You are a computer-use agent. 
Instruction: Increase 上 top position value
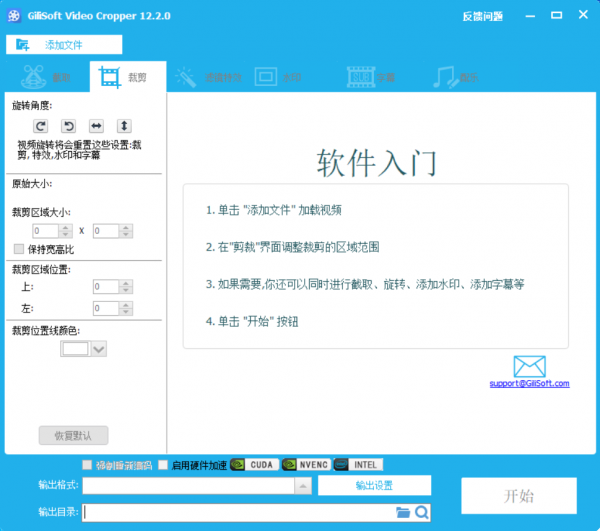126,283
